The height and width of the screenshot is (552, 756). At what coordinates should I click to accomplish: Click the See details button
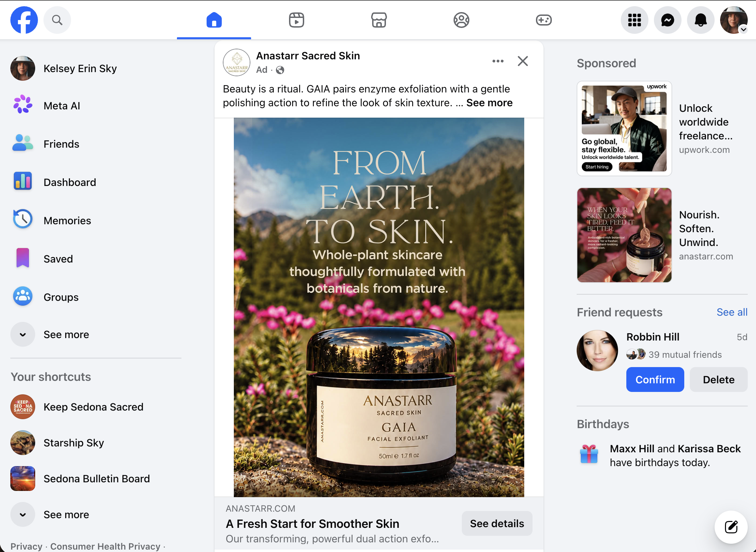[497, 523]
